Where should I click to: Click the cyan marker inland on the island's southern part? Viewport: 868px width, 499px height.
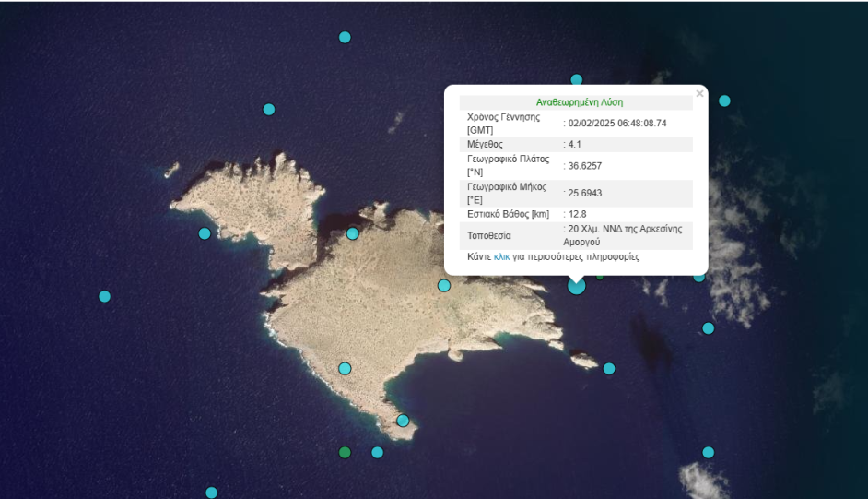(345, 368)
